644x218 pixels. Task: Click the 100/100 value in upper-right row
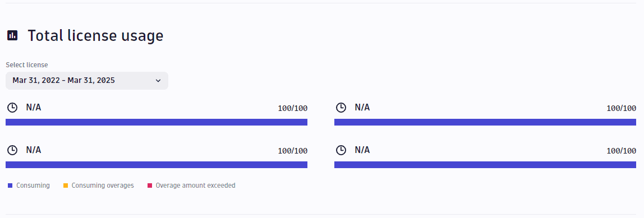pos(622,108)
